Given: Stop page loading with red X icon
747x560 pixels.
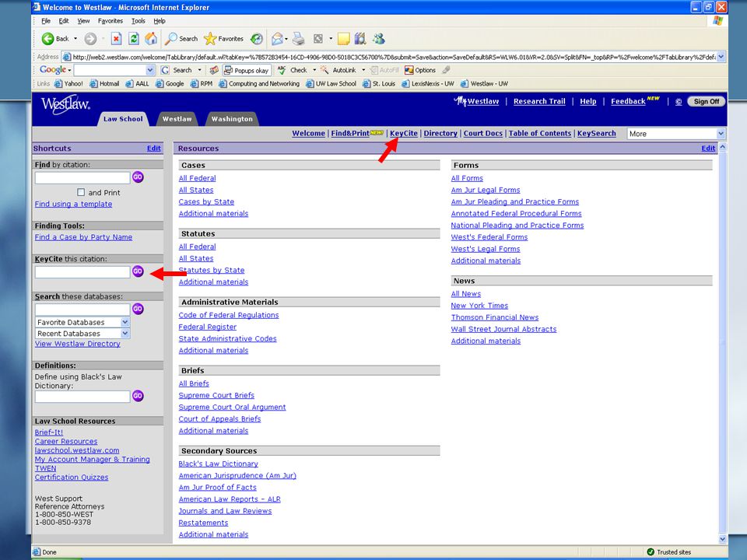Looking at the screenshot, I should tap(116, 39).
